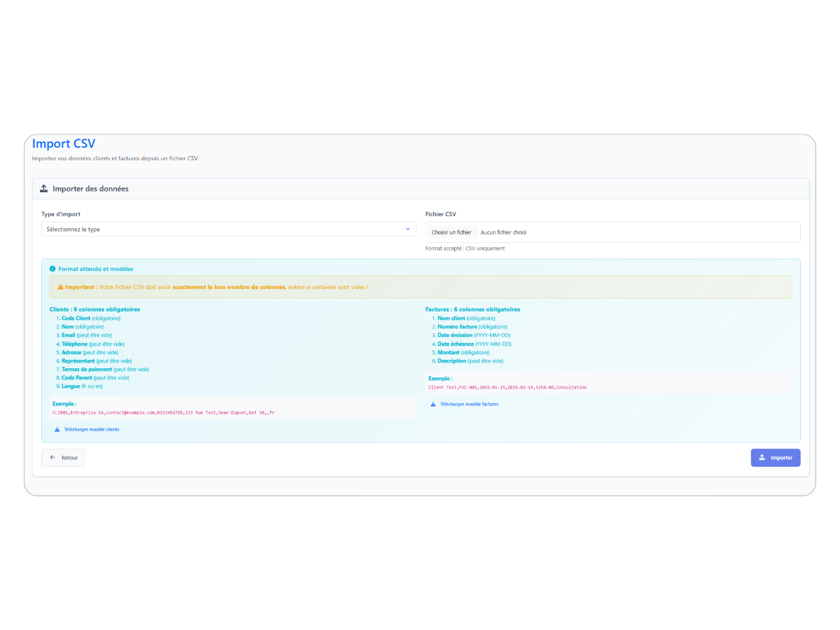Click the upload icon inside the Importer button
Viewport: 840px width, 630px height.
point(761,457)
